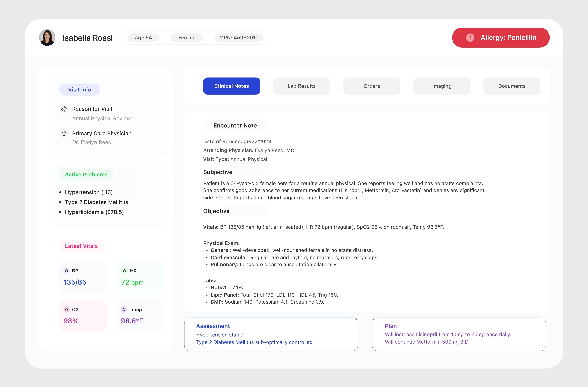
Task: Click the Latest Vitals header pill
Action: tap(81, 246)
